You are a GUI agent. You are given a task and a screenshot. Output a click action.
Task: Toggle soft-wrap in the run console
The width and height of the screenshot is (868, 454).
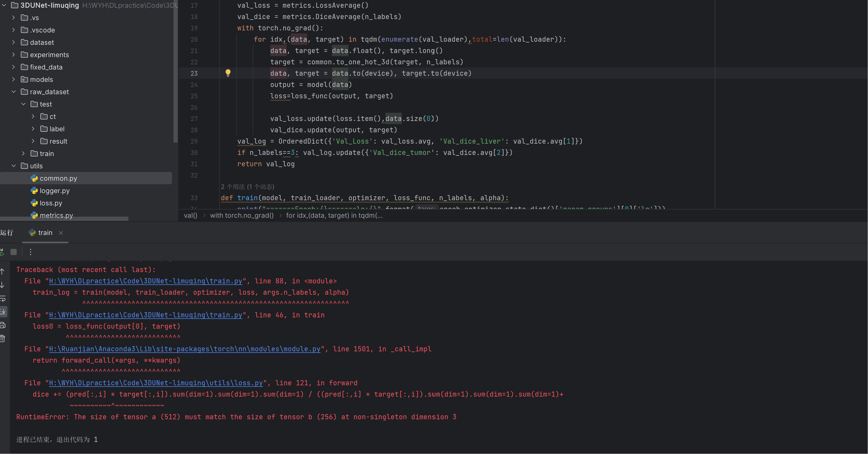pos(3,299)
